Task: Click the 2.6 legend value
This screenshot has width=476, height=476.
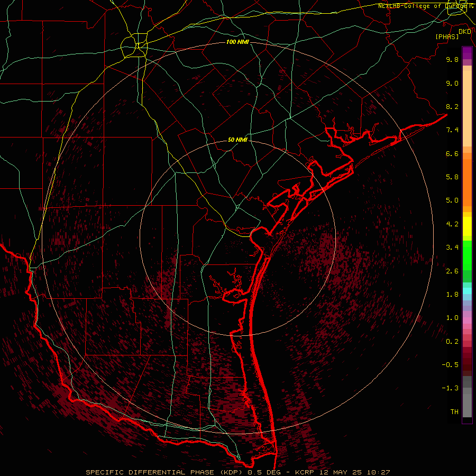Action: (x=452, y=271)
